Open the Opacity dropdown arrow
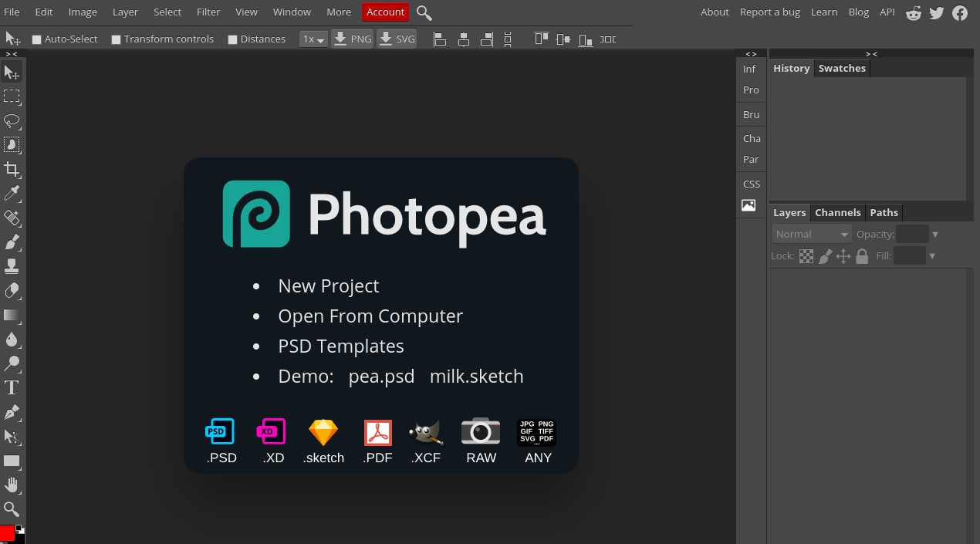The height and width of the screenshot is (544, 980). tap(935, 235)
